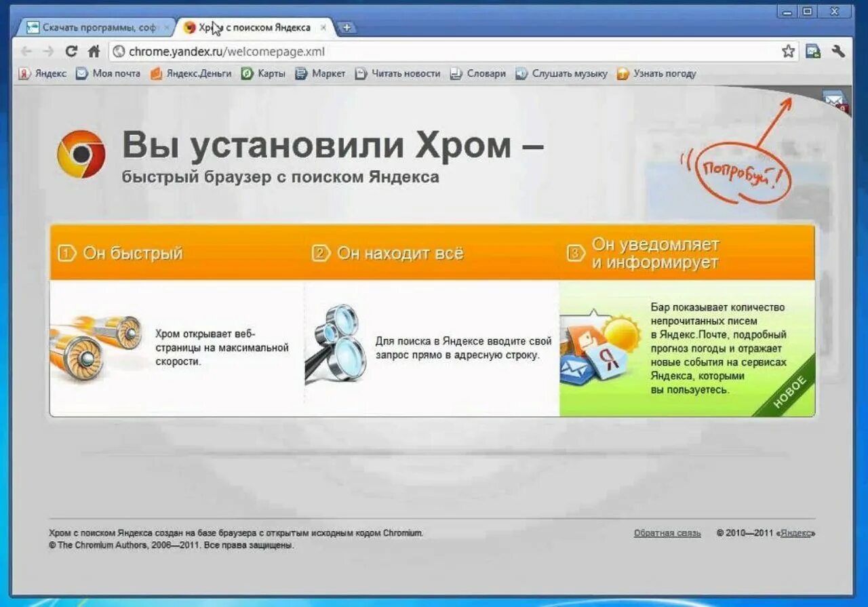Close the browser window

click(x=835, y=12)
